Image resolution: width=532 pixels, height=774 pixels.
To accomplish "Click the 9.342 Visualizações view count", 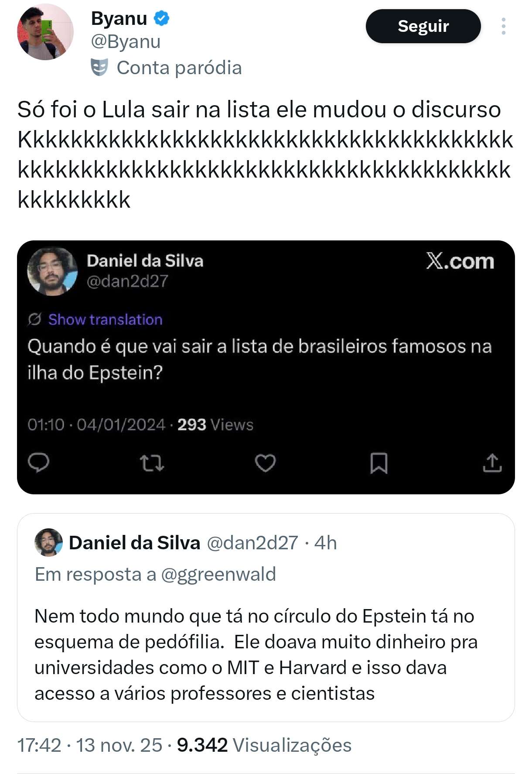I will pyautogui.click(x=264, y=745).
